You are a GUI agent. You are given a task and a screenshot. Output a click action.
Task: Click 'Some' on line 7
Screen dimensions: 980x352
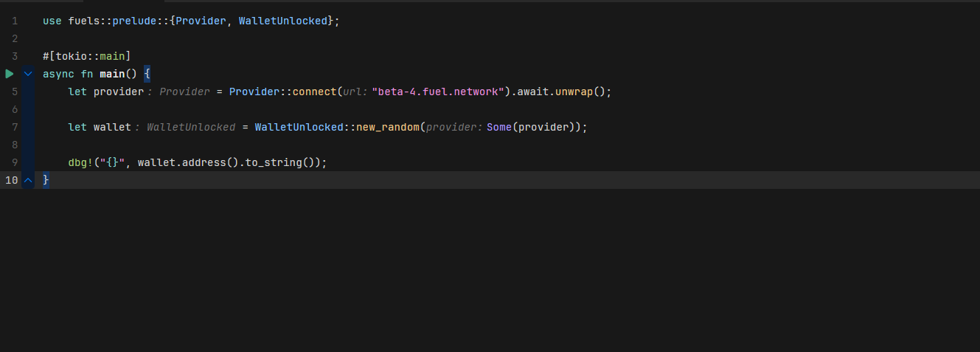[499, 127]
